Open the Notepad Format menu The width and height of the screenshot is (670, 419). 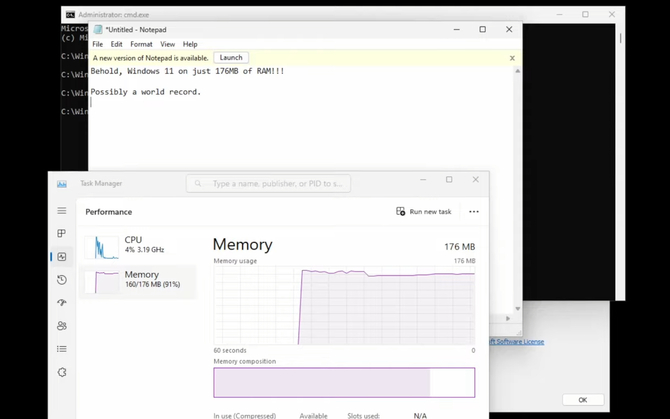(141, 44)
